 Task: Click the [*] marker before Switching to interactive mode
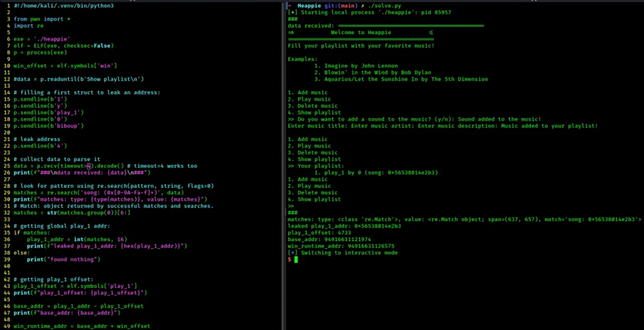pos(292,253)
